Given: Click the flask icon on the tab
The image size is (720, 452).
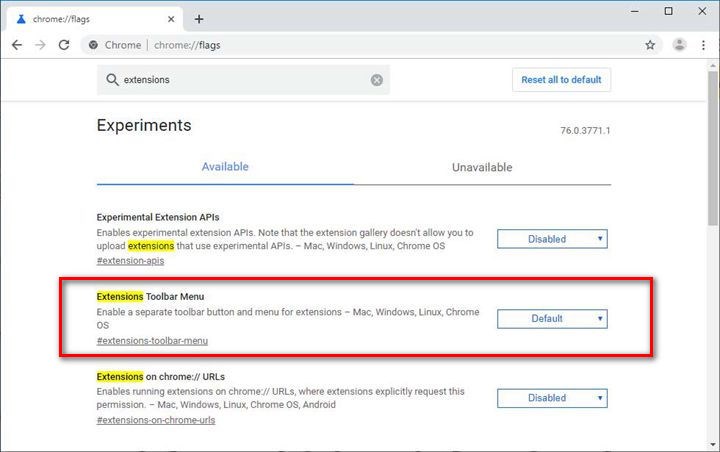Looking at the screenshot, I should pos(21,19).
